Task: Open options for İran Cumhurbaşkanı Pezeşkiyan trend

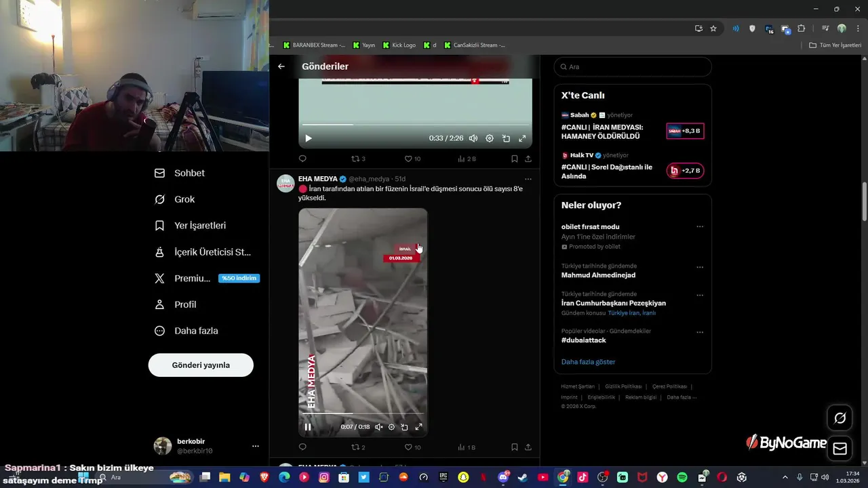Action: tap(700, 296)
